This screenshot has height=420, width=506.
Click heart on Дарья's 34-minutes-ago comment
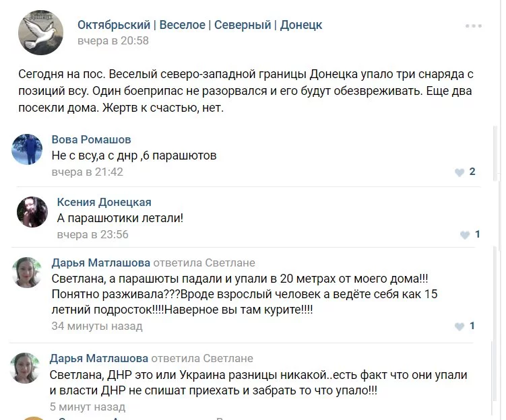pos(460,326)
